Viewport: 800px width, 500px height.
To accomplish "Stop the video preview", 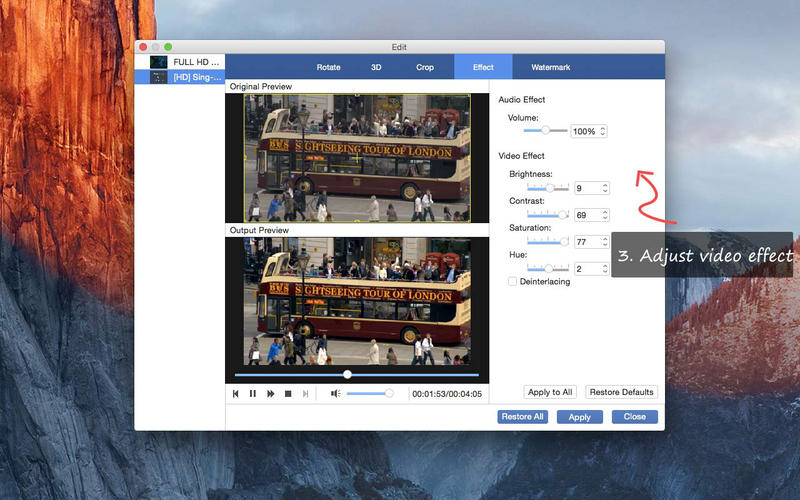I will click(x=288, y=394).
